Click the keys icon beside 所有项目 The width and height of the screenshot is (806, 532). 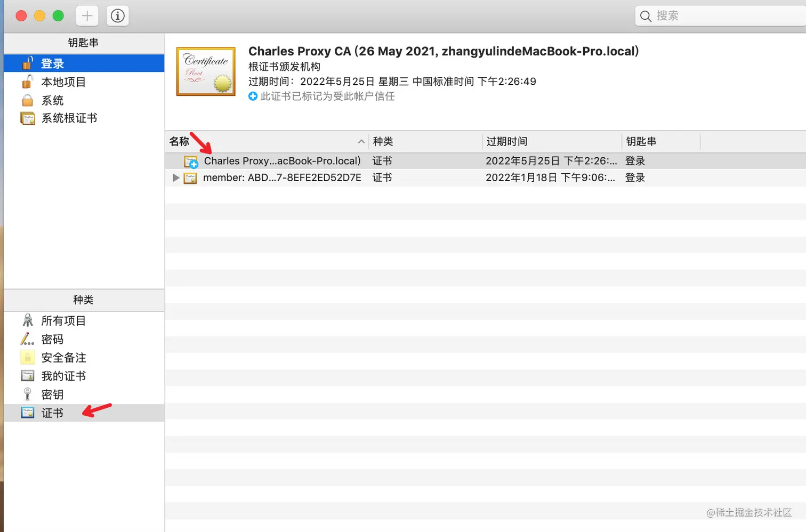pyautogui.click(x=28, y=320)
